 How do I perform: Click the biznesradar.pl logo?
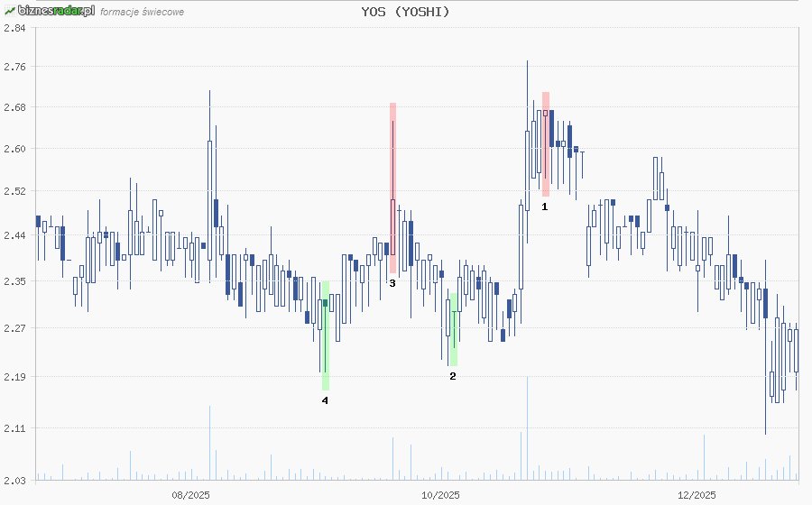[x=50, y=11]
